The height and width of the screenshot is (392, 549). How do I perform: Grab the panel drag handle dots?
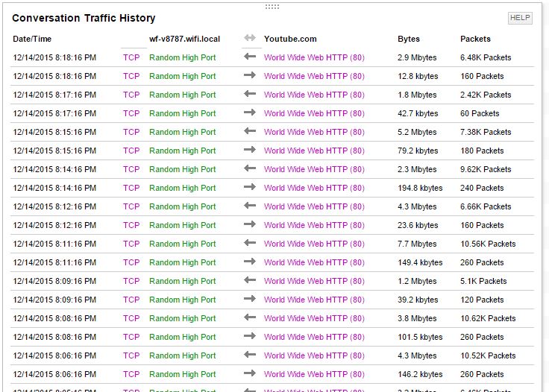coord(272,7)
